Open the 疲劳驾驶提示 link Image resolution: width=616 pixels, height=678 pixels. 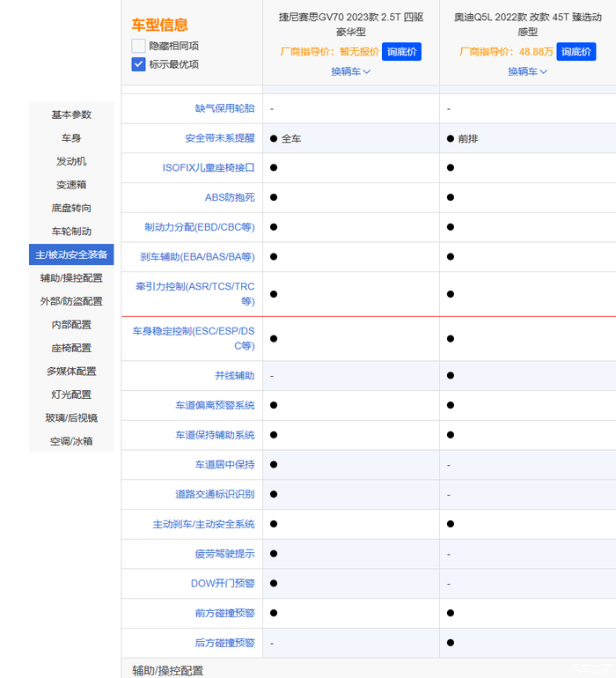(224, 554)
